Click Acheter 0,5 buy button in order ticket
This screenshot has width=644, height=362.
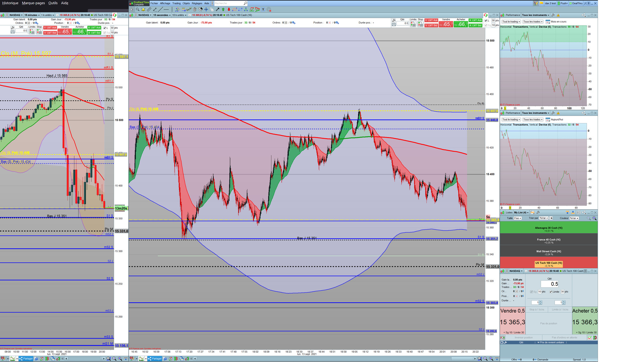click(x=585, y=321)
